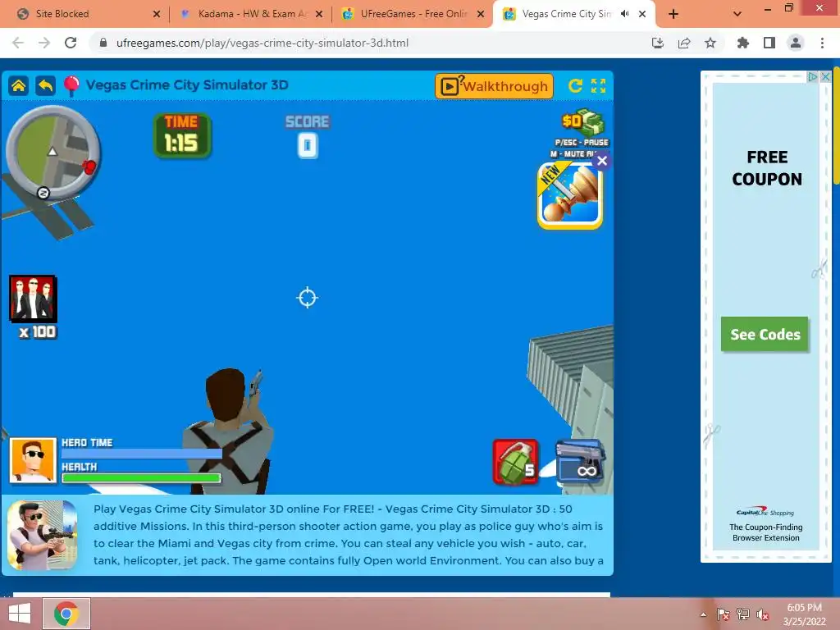The height and width of the screenshot is (630, 840).
Task: Toggle the browser side panel
Action: (x=769, y=43)
